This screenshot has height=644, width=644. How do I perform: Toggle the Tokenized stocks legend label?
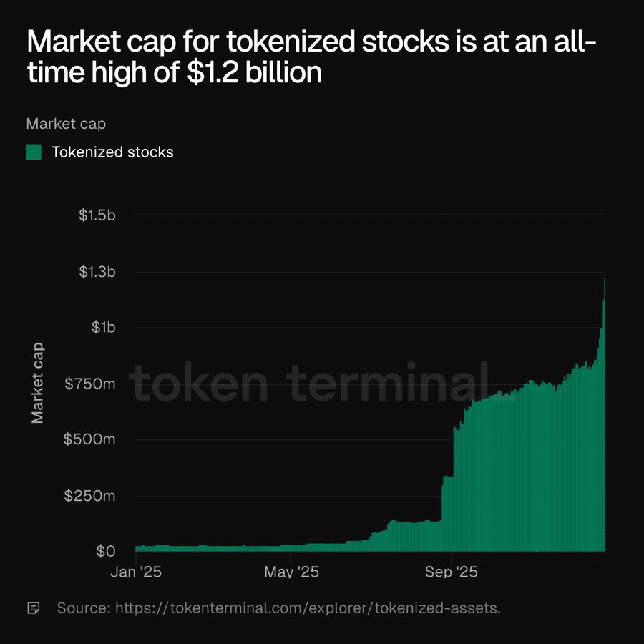coord(112,152)
